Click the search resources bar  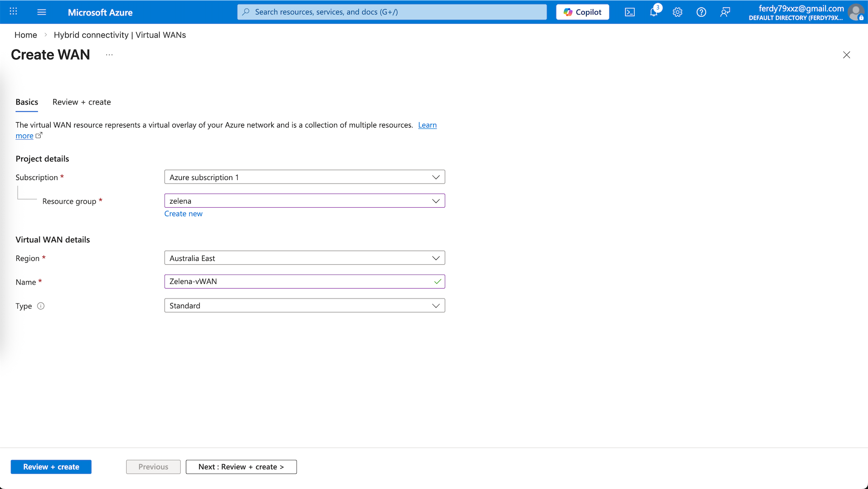[x=392, y=12]
